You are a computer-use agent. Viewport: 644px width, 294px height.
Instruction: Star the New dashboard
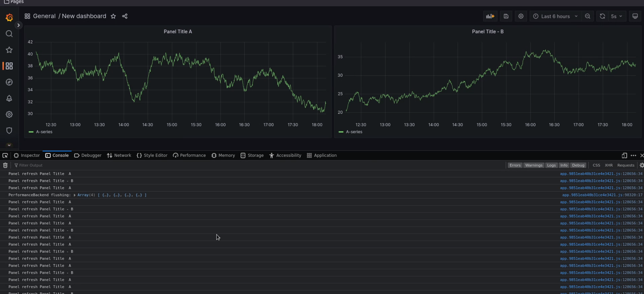coord(114,16)
